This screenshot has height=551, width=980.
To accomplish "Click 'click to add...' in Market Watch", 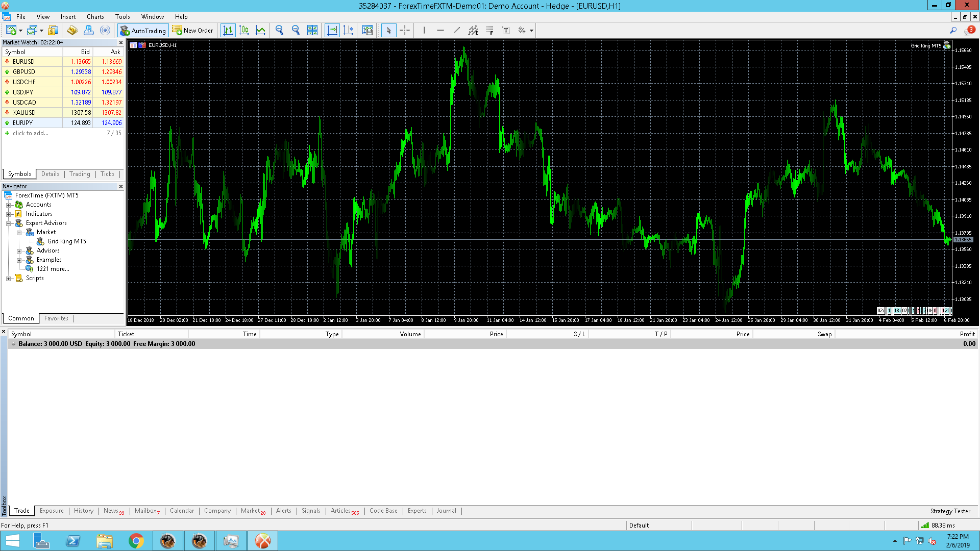I will tap(30, 133).
